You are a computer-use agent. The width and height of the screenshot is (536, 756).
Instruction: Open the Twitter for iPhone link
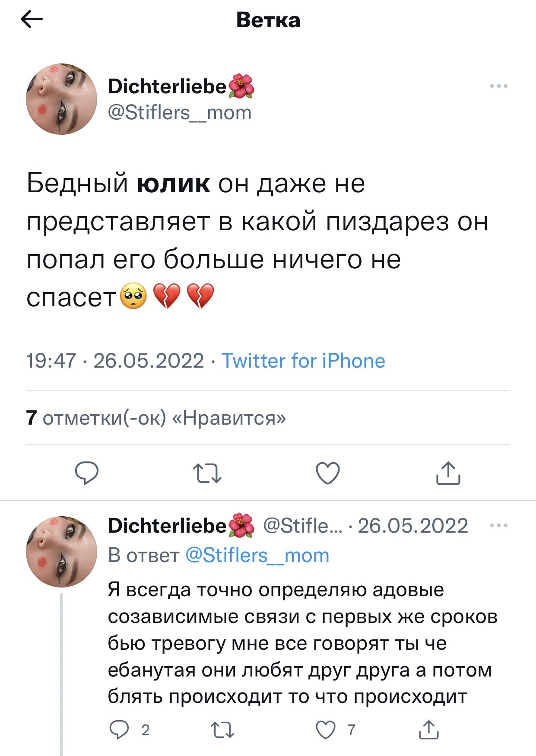tap(303, 361)
